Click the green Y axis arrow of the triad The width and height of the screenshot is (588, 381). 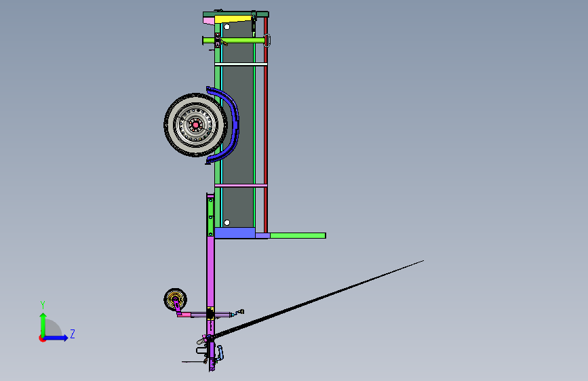[x=43, y=324]
